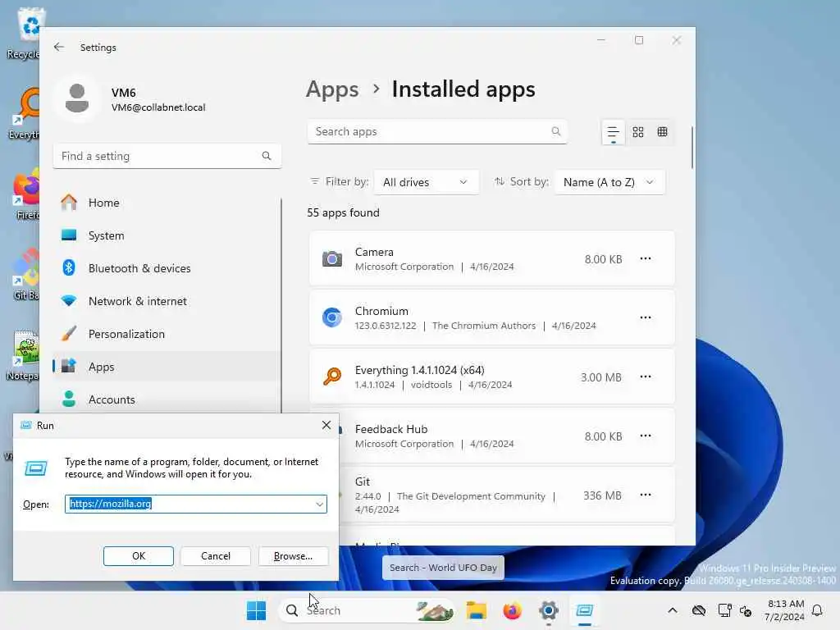Screen dimensions: 840x630
Task: Open the Sort by Name dropdown
Action: coord(609,182)
